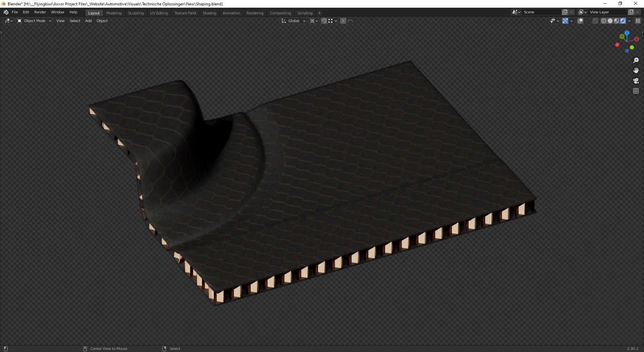The width and height of the screenshot is (644, 352).
Task: Add a new workspace with plus button
Action: coord(320,13)
